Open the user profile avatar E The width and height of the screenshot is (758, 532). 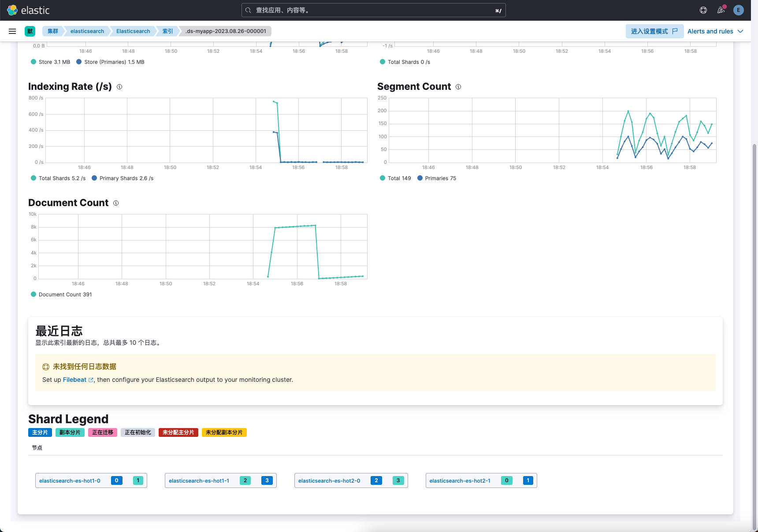739,10
